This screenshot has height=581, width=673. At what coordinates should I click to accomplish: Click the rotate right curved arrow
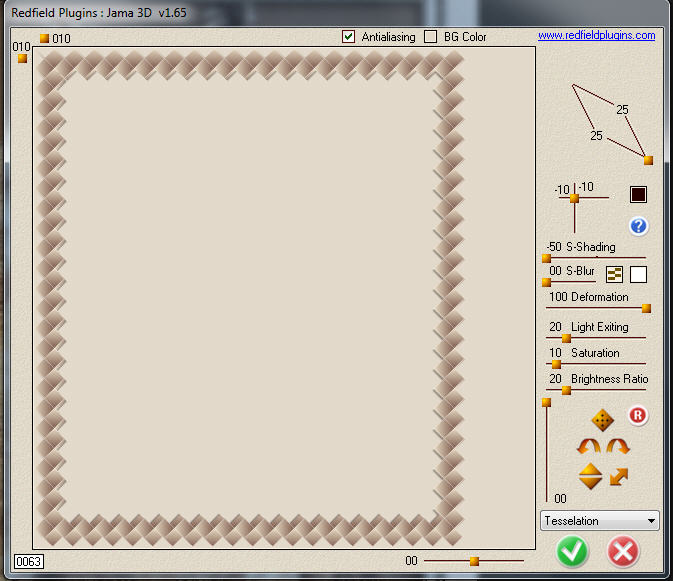tap(617, 447)
